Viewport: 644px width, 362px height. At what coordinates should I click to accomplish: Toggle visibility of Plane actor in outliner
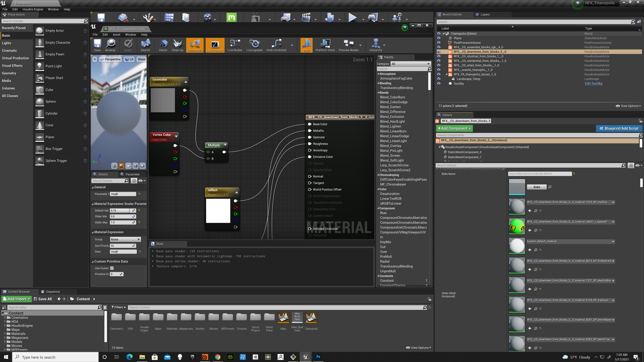point(439,38)
